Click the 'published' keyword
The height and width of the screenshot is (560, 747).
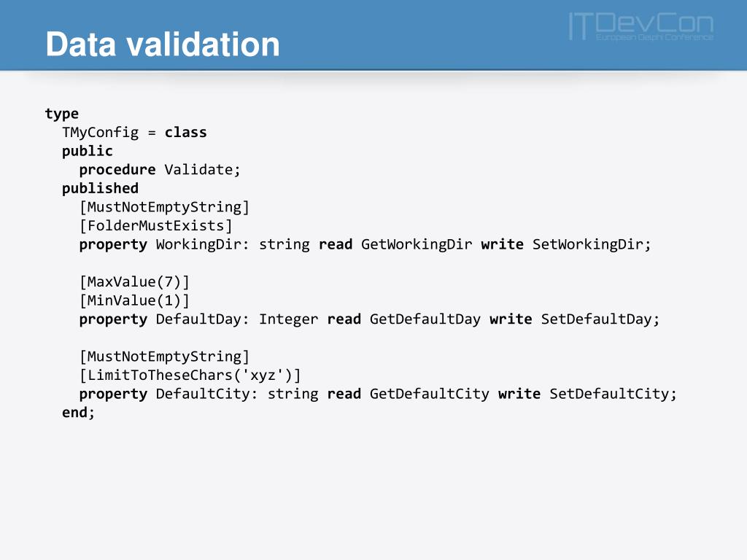click(101, 189)
